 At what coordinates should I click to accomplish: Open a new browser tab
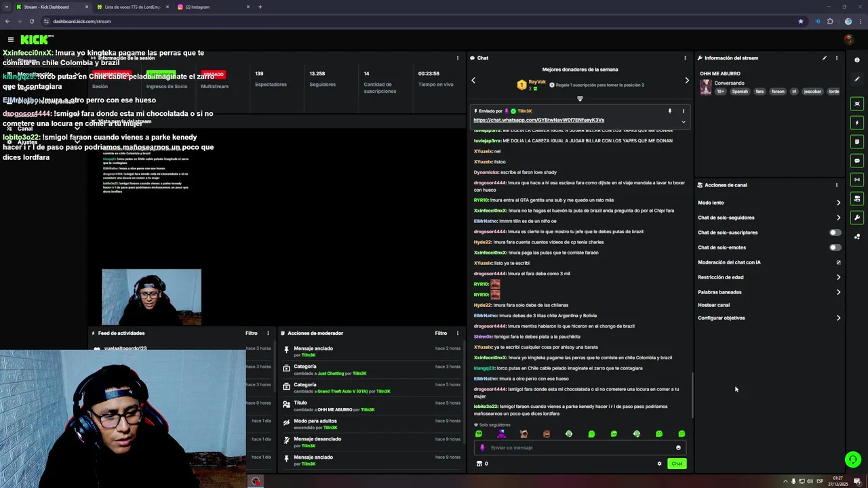coord(260,7)
